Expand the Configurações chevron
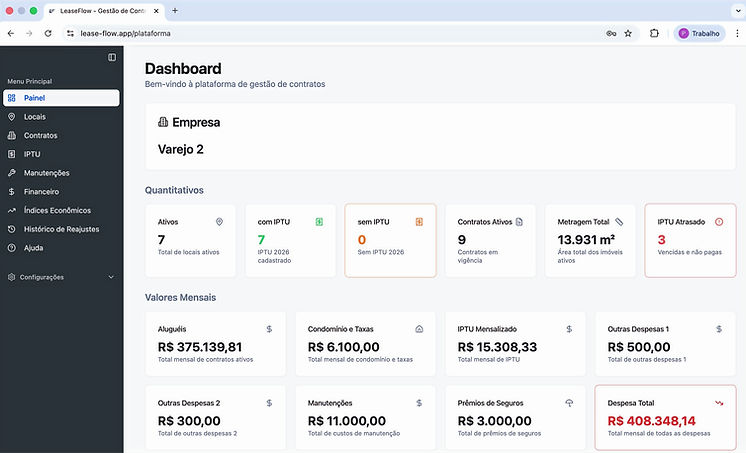This screenshot has height=453, width=746. coord(111,277)
